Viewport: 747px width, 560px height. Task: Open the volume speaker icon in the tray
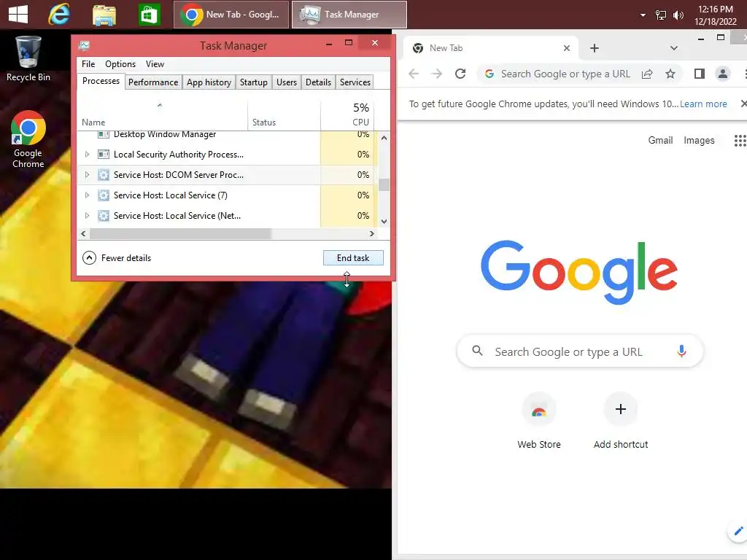coord(678,15)
